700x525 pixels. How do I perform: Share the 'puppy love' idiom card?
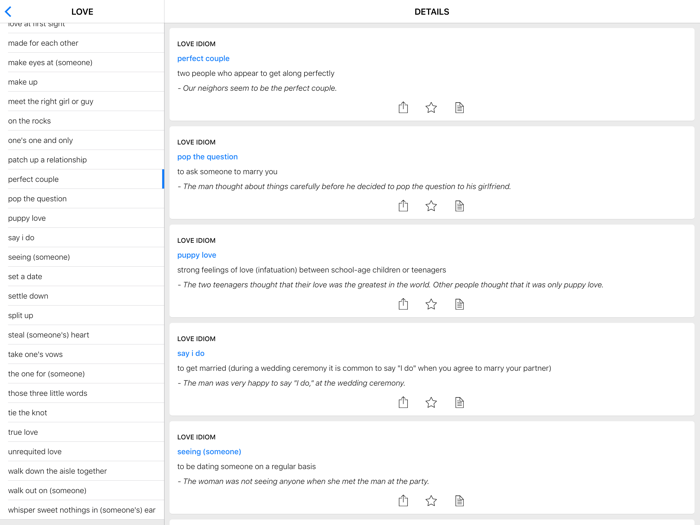pyautogui.click(x=403, y=304)
